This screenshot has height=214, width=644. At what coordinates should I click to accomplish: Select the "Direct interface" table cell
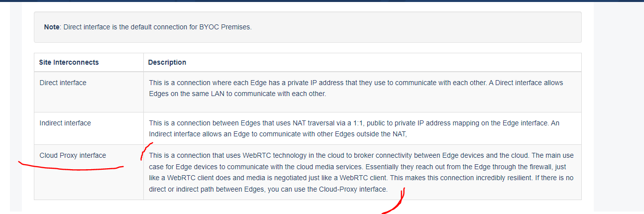pos(63,83)
